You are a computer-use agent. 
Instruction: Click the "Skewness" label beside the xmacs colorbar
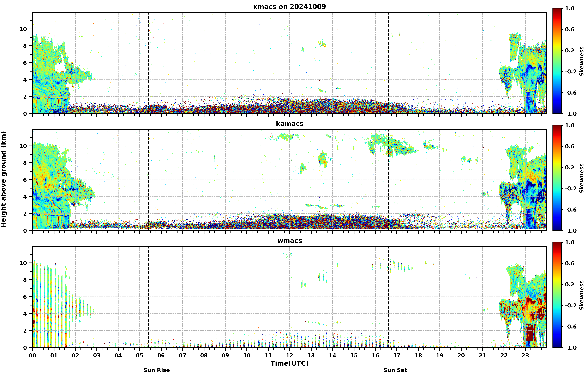click(x=582, y=61)
